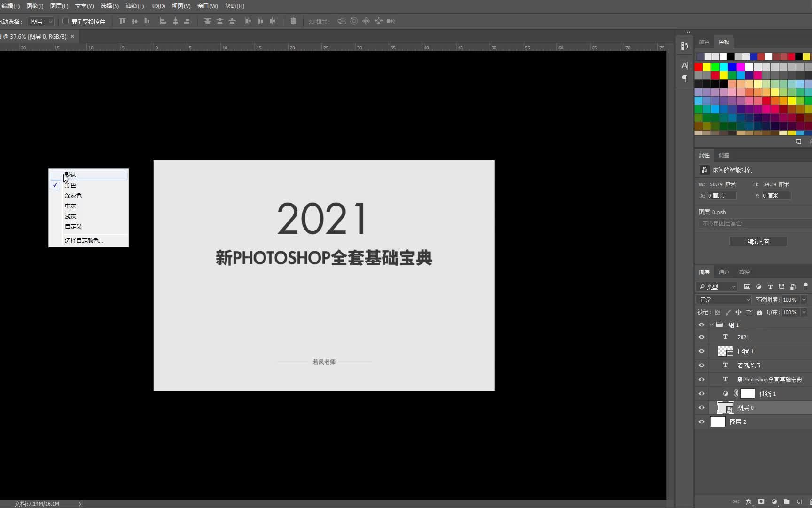Image resolution: width=812 pixels, height=508 pixels.
Task: Click lock image pixels brush icon
Action: click(x=728, y=312)
